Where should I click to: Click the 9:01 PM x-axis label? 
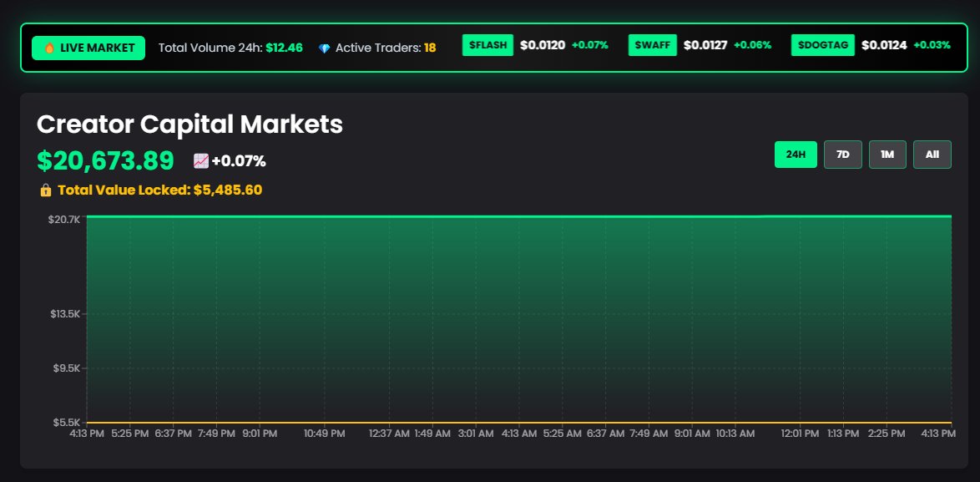pyautogui.click(x=260, y=434)
